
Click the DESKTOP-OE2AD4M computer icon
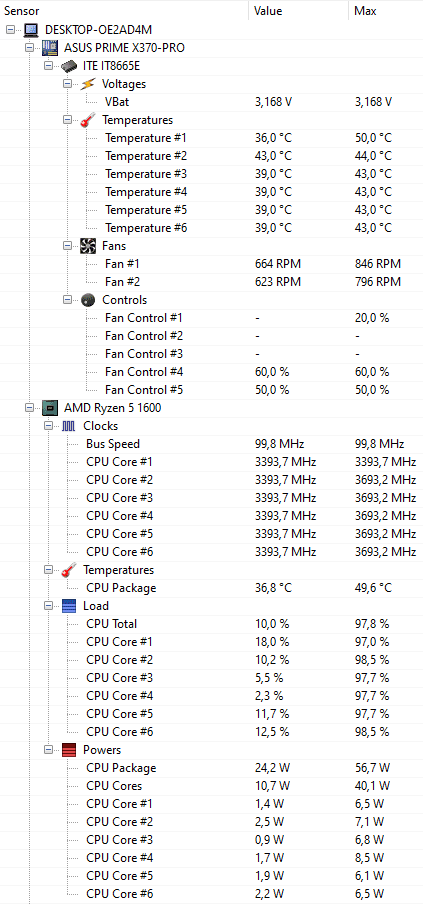click(31, 29)
